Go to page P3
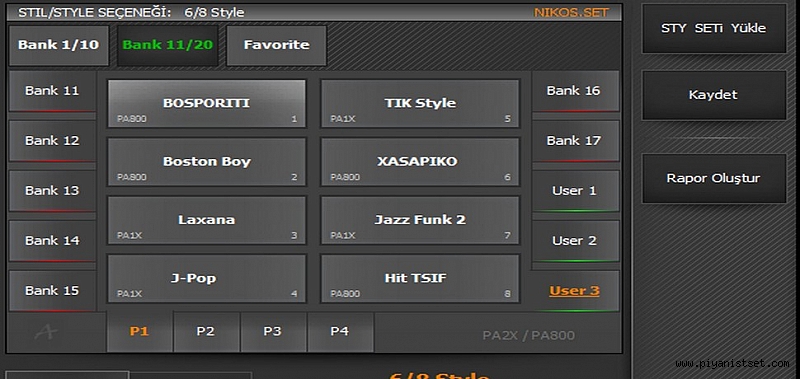This screenshot has width=800, height=379. click(x=272, y=332)
